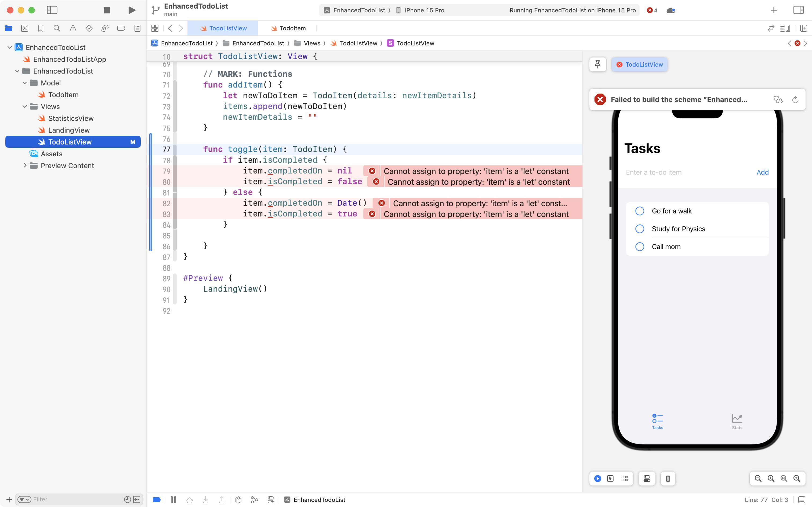This screenshot has width=812, height=507.
Task: Open the Debug navigator icon
Action: pyautogui.click(x=105, y=28)
